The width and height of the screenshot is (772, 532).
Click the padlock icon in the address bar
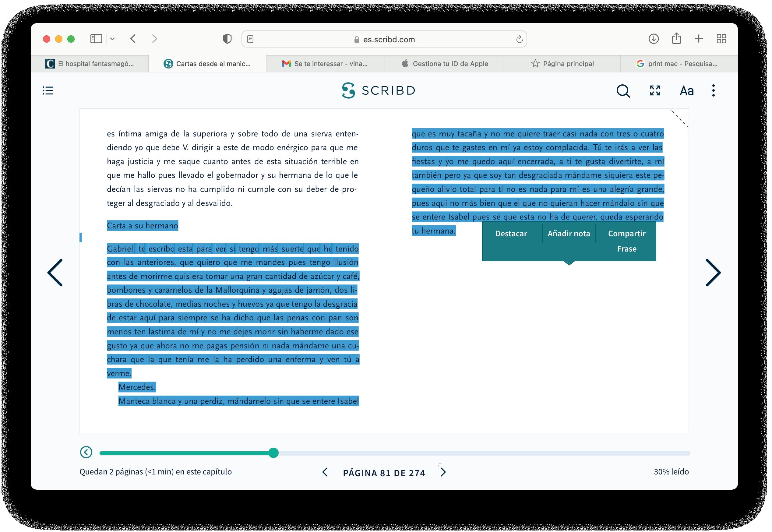click(x=357, y=40)
